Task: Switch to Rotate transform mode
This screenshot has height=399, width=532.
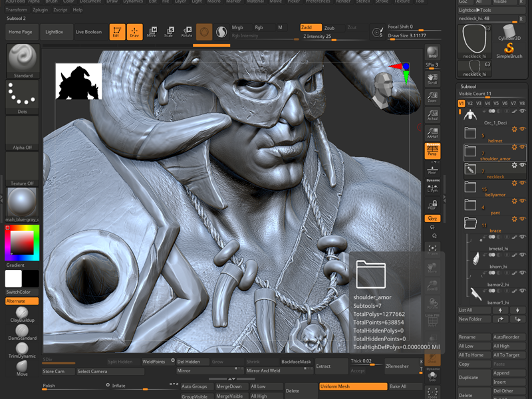Action: coord(187,32)
